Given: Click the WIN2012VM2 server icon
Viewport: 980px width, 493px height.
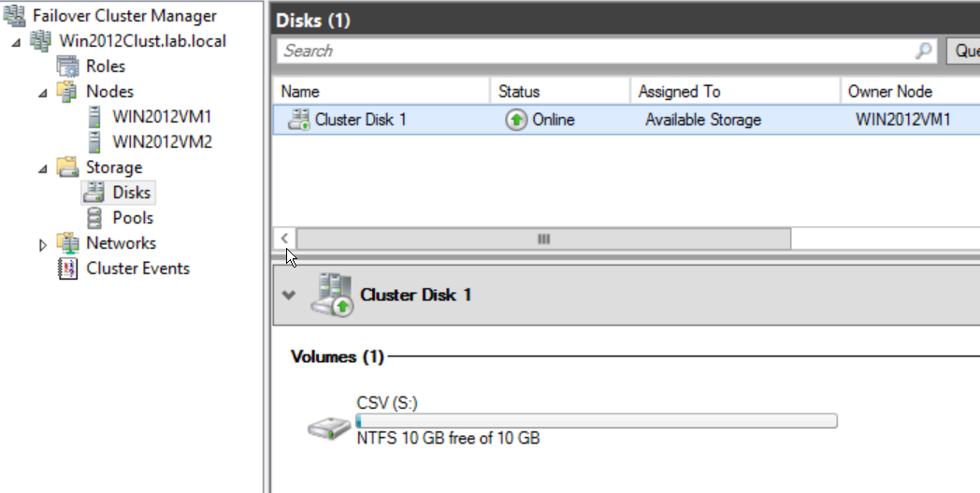Looking at the screenshot, I should coord(94,142).
